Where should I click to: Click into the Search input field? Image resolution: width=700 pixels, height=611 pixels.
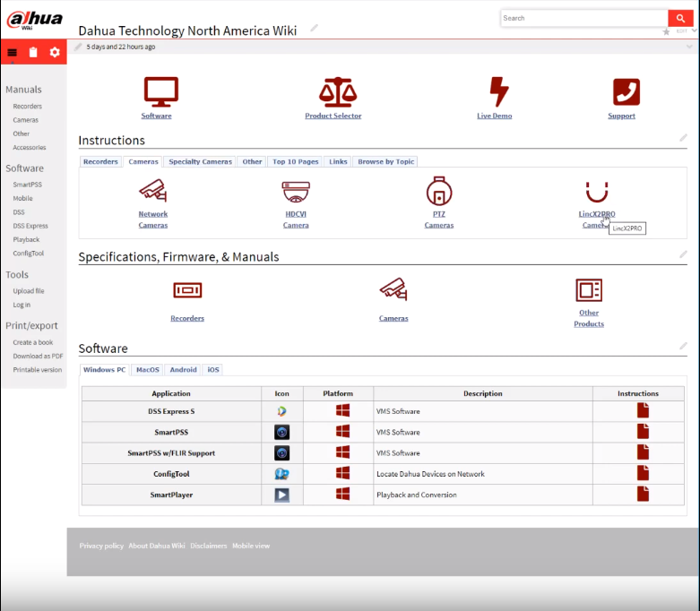[x=583, y=18]
